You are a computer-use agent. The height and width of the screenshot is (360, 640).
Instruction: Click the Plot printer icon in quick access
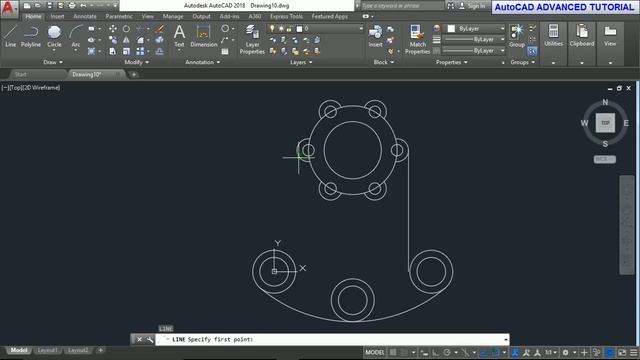pos(72,6)
